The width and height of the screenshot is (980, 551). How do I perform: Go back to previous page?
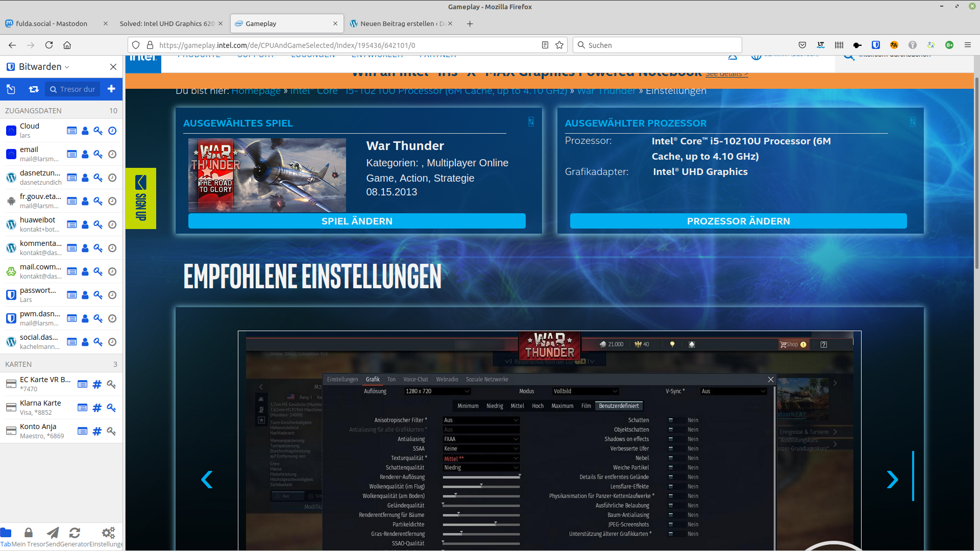(x=12, y=45)
